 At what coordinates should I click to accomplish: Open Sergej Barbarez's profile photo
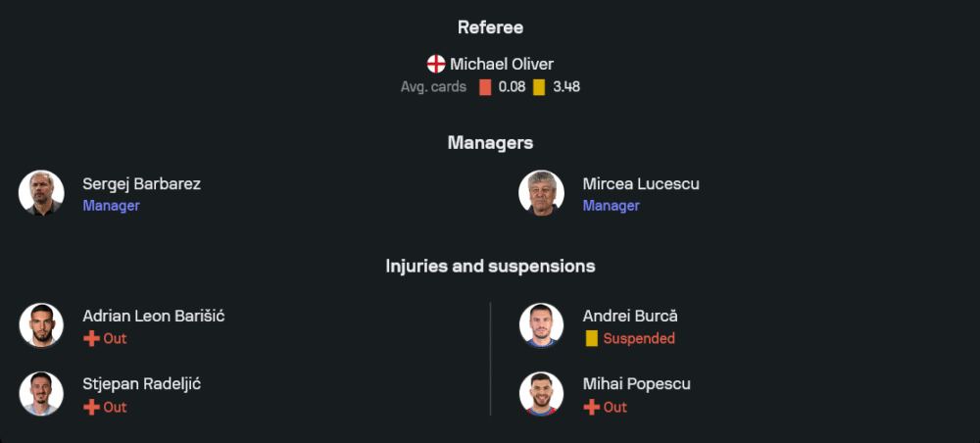41,193
